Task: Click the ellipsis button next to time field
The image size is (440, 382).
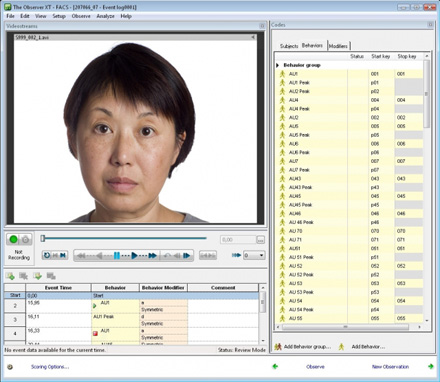Action: 260,240
